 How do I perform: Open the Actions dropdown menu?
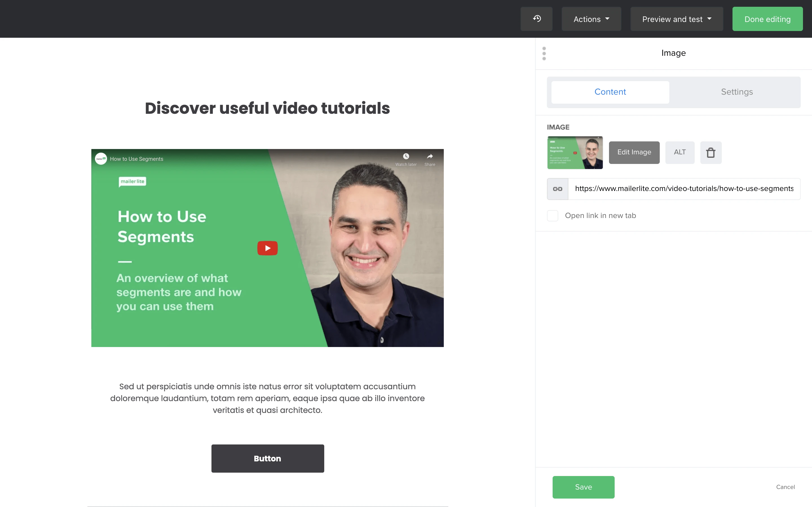click(591, 19)
